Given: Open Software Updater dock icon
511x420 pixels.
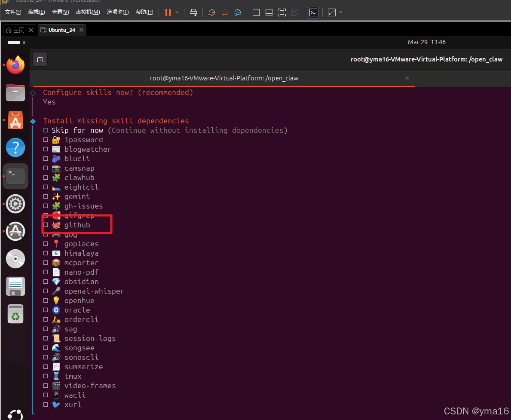Looking at the screenshot, I should (x=15, y=231).
